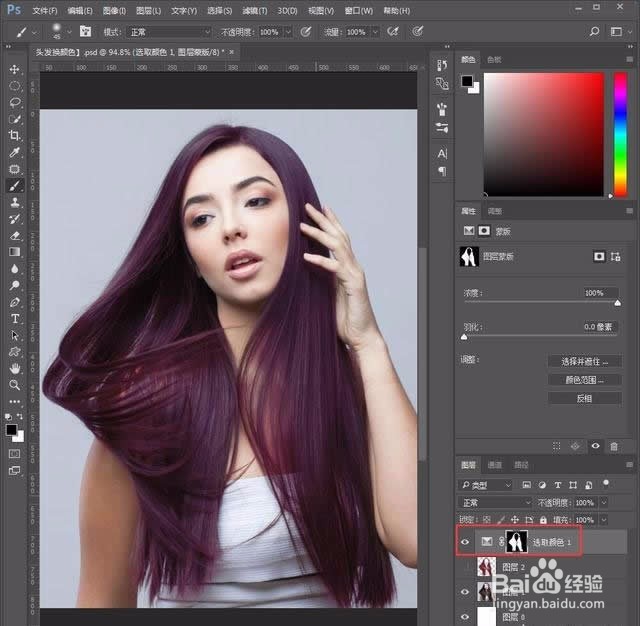
Task: Open the History panel icon
Action: (442, 65)
